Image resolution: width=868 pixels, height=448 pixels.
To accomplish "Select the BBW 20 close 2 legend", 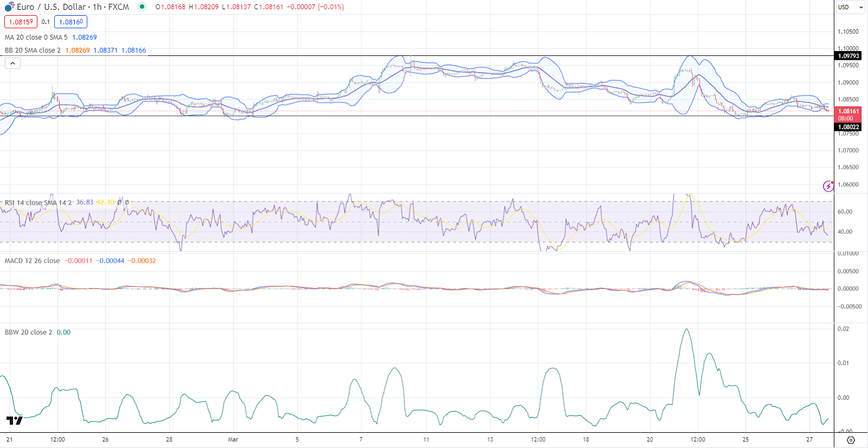I will click(29, 332).
